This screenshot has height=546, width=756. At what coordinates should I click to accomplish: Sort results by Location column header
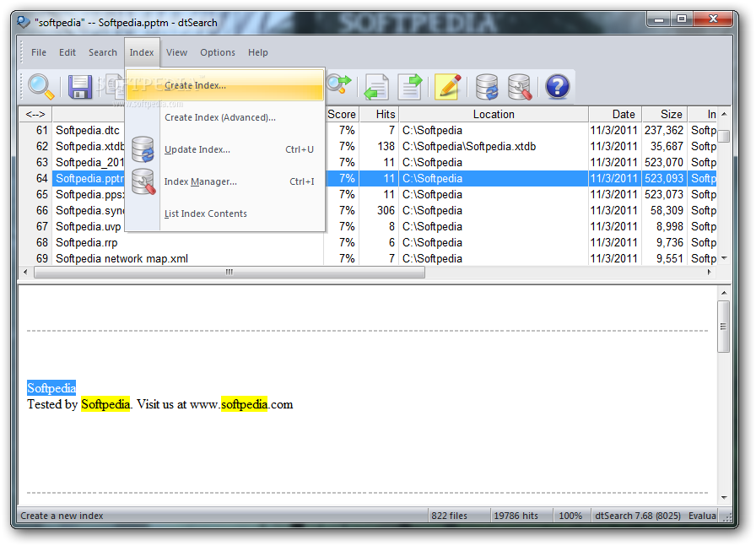[494, 114]
